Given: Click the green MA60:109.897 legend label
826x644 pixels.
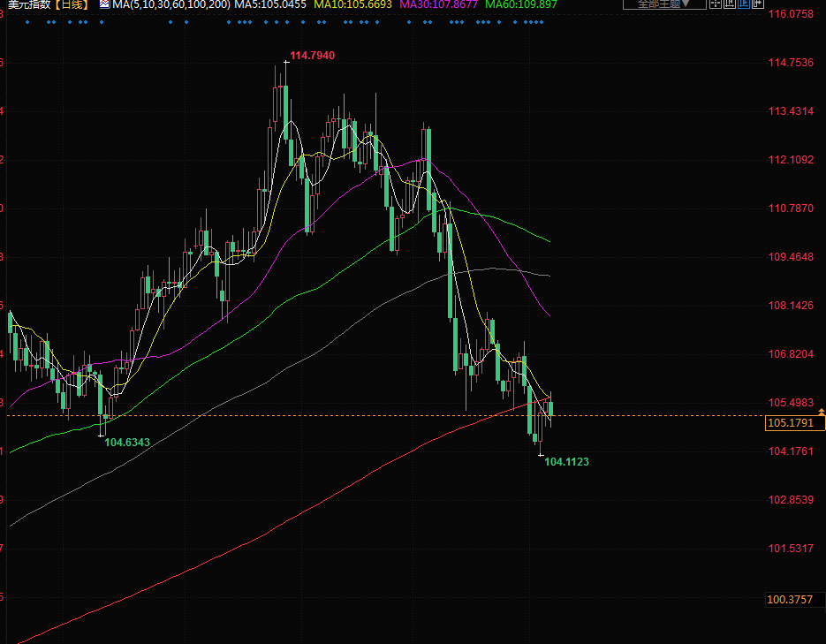Looking at the screenshot, I should [521, 4].
